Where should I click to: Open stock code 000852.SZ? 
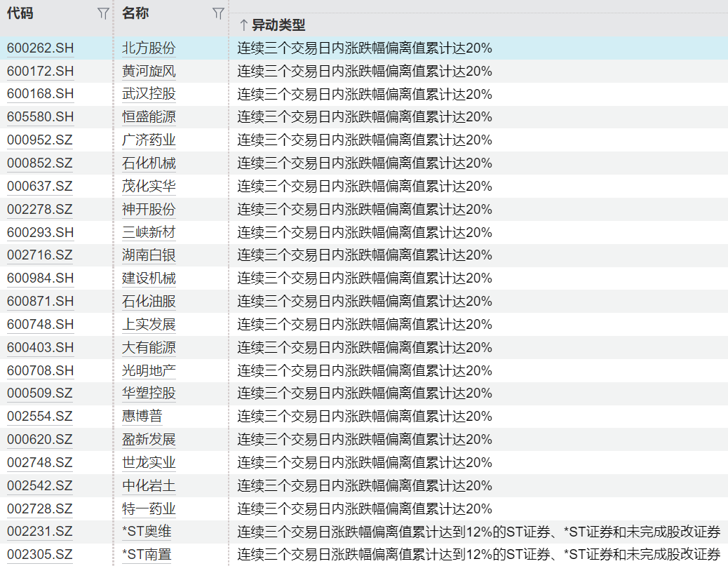(x=39, y=163)
